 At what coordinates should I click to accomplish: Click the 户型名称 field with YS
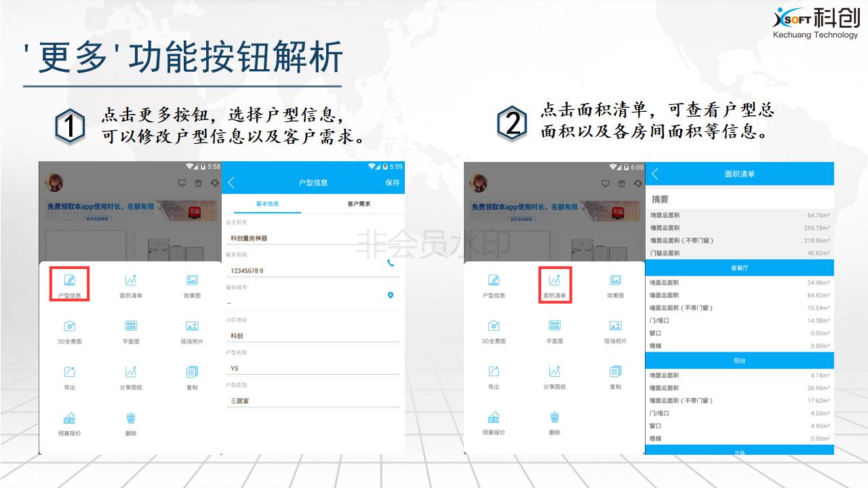point(313,368)
